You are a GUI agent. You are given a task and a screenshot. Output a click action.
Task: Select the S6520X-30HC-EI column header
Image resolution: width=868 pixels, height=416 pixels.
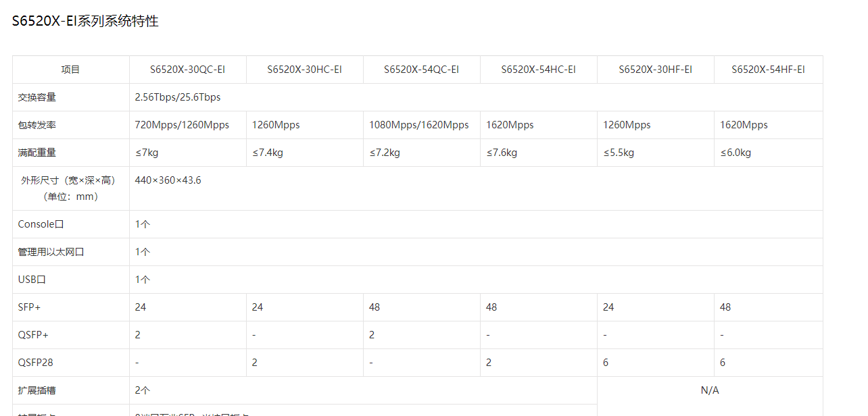point(304,70)
